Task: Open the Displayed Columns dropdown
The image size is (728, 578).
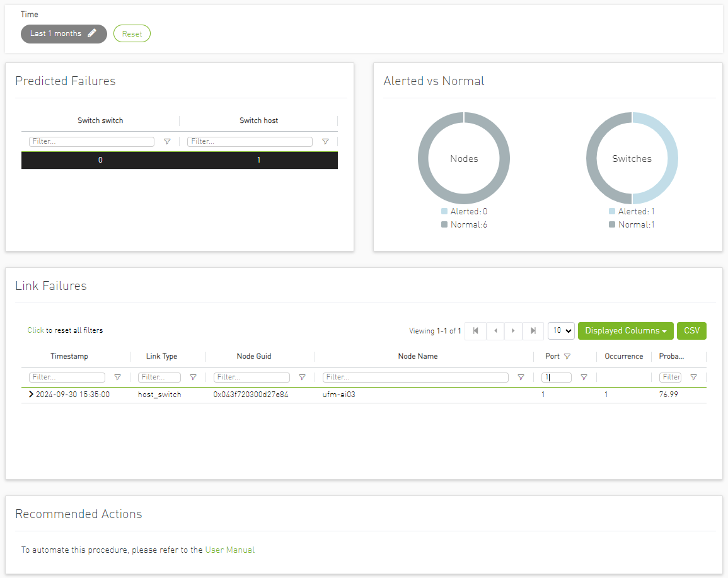Action: (625, 331)
